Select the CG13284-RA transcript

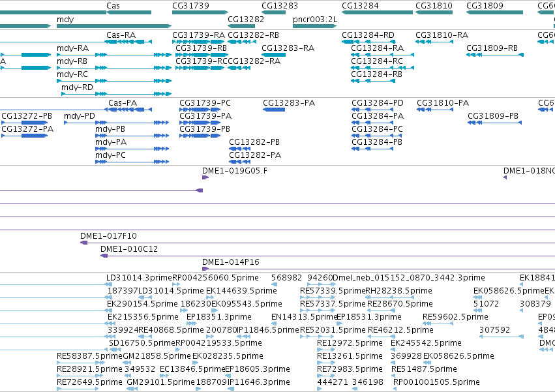[382, 55]
